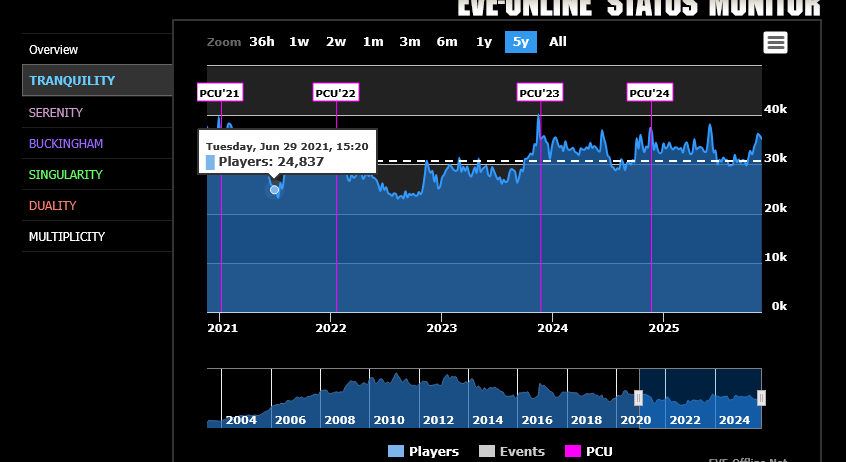Click the 2025 x-axis label
846x462 pixels.
[664, 328]
